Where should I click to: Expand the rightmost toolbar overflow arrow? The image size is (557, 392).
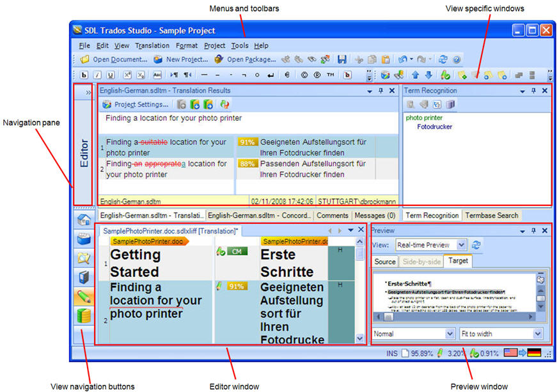click(550, 75)
